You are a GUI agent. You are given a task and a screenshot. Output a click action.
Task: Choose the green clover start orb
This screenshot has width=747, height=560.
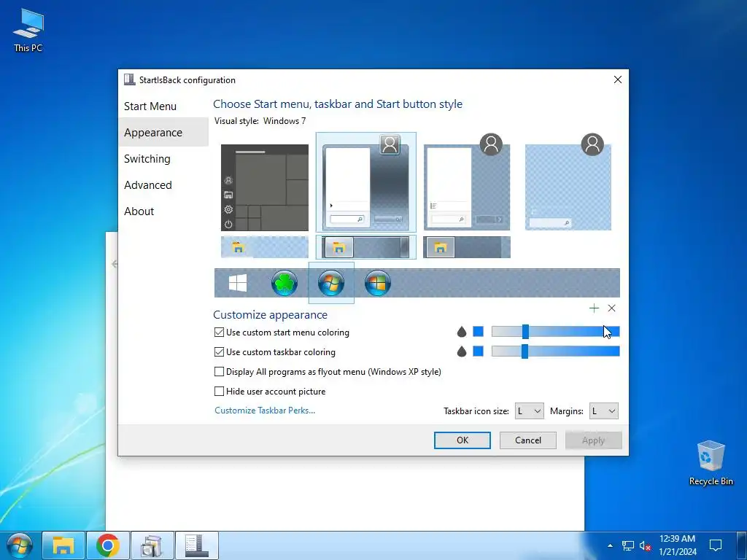tap(285, 284)
